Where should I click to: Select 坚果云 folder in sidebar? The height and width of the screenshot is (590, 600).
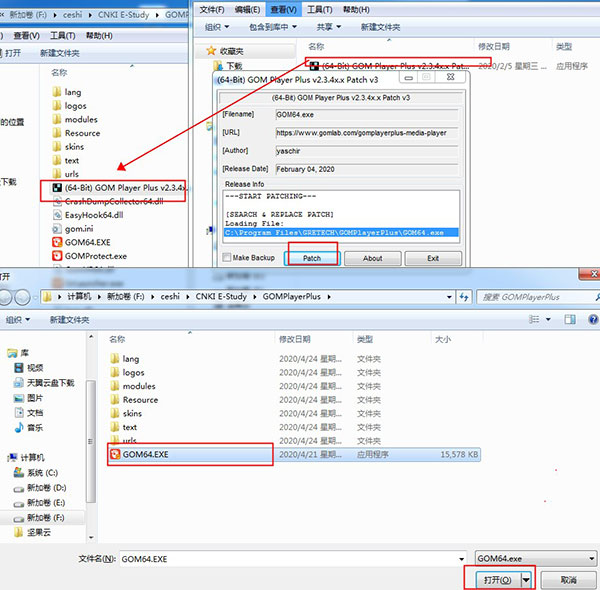point(32,533)
